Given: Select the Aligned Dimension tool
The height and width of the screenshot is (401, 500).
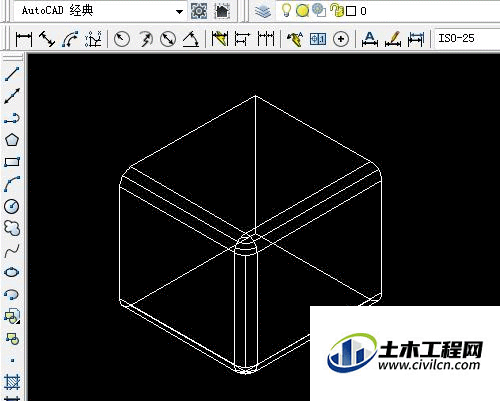Looking at the screenshot, I should pyautogui.click(x=47, y=39).
